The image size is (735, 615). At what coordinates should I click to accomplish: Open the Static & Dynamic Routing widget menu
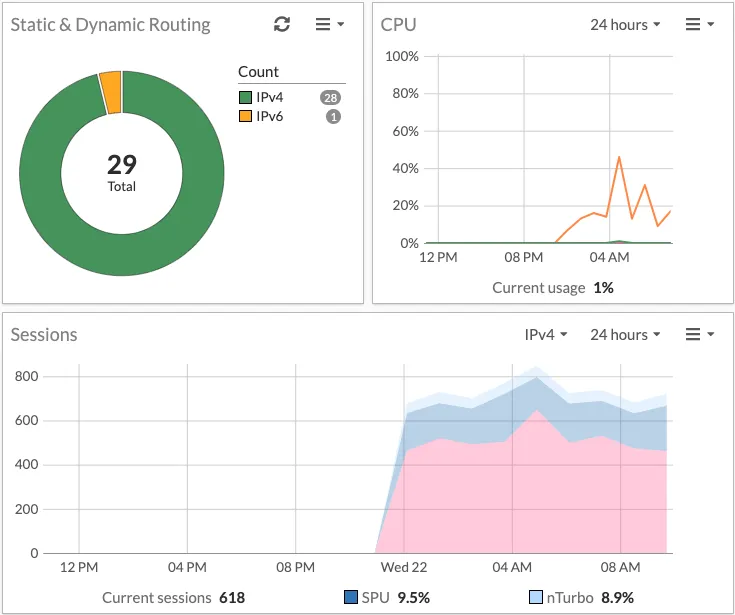tap(330, 24)
